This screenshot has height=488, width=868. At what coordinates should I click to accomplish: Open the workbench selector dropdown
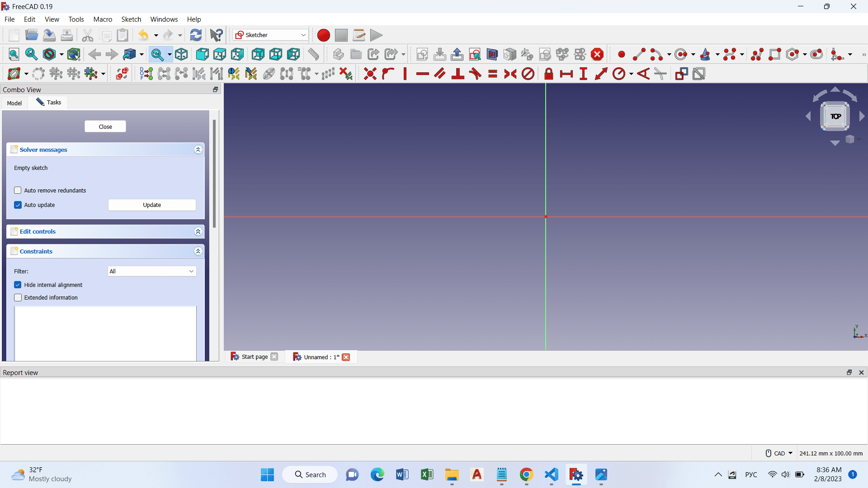[303, 35]
